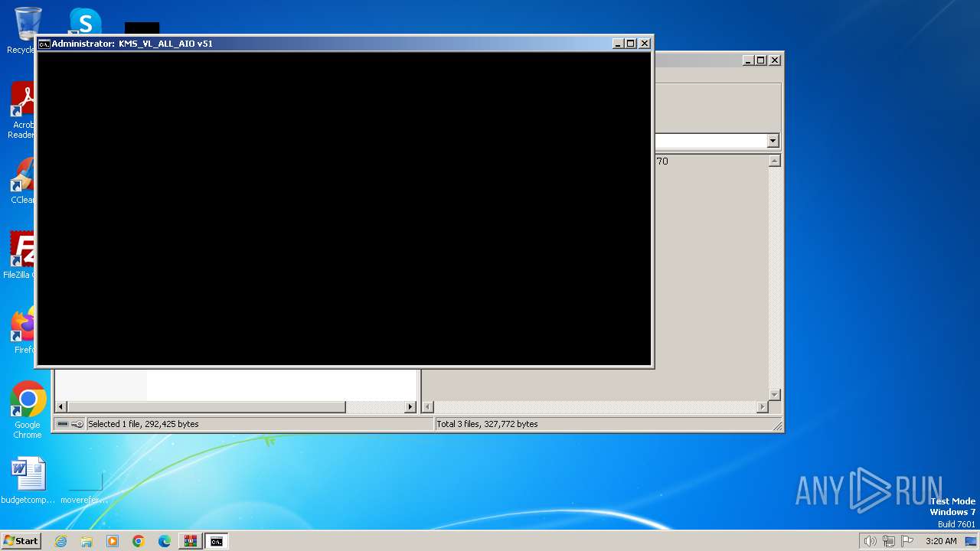Viewport: 980px width, 551px height.
Task: Launch Microsoft Edge from taskbar
Action: pos(165,541)
